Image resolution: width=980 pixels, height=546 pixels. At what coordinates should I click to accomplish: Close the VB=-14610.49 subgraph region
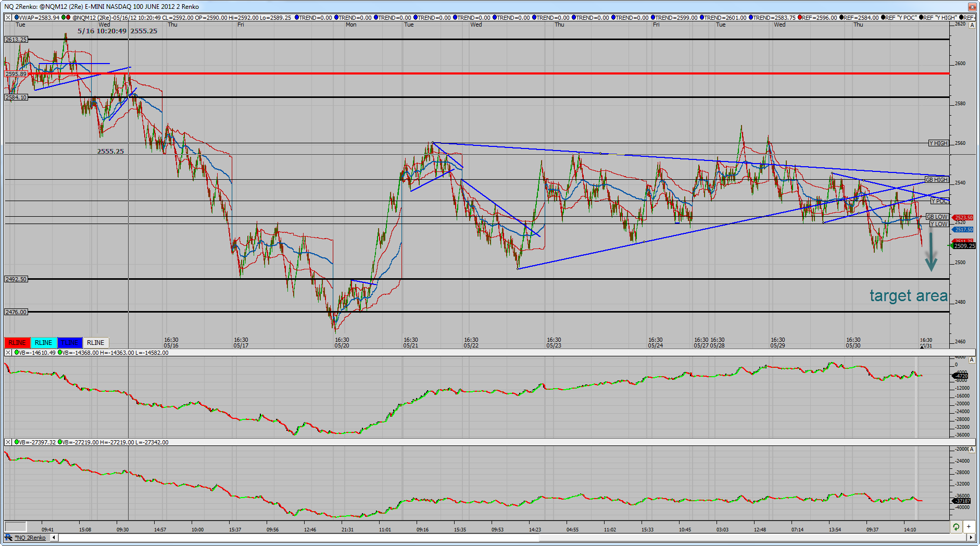click(x=8, y=353)
